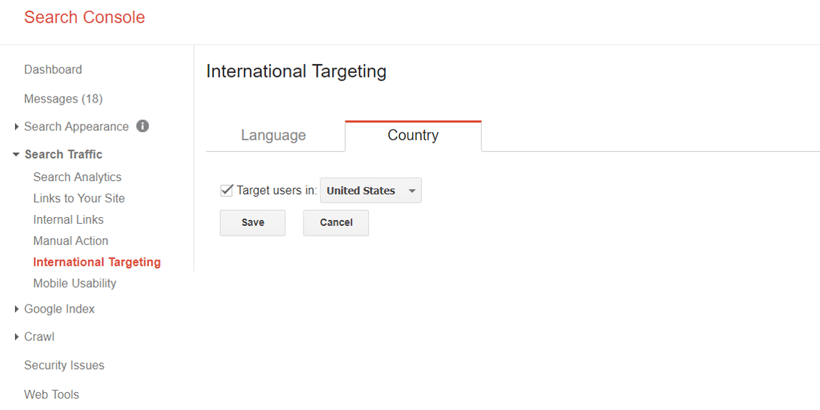The image size is (820, 410).
Task: Open the Mobile Usability report
Action: (75, 283)
